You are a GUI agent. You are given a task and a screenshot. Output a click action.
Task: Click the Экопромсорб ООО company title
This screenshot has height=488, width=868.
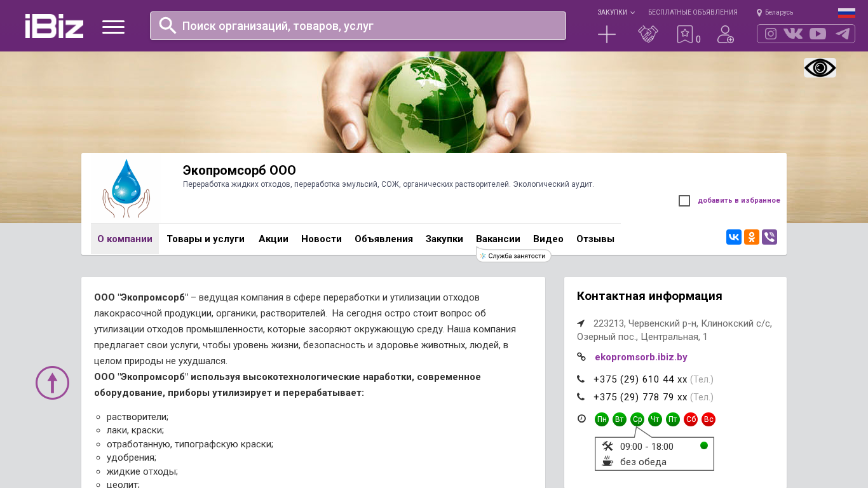[x=239, y=170]
